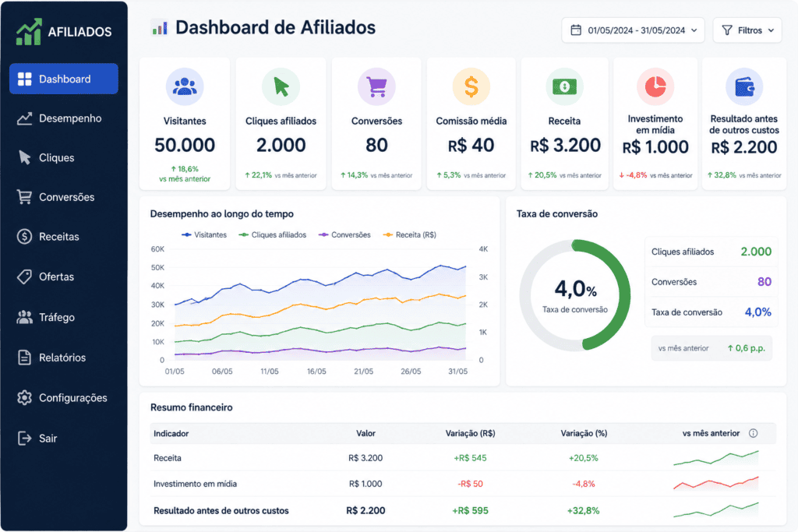Click the Cliques afiliados cursor icon
The width and height of the screenshot is (798, 532).
pos(281,86)
